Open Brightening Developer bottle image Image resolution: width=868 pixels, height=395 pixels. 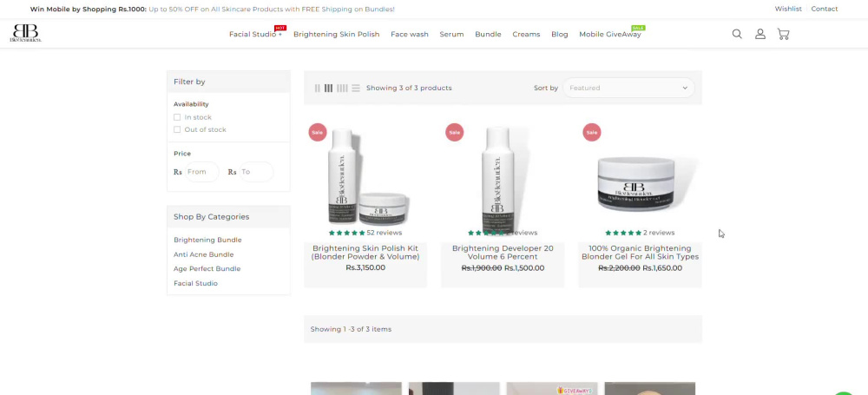click(x=503, y=175)
